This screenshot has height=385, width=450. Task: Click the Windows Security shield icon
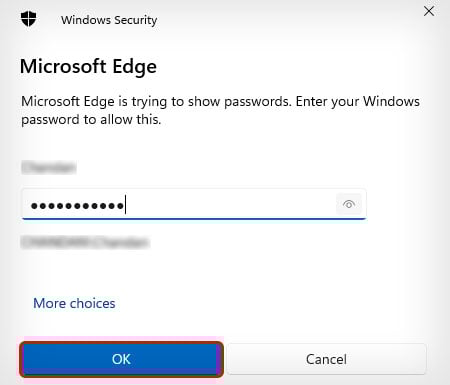pos(28,19)
